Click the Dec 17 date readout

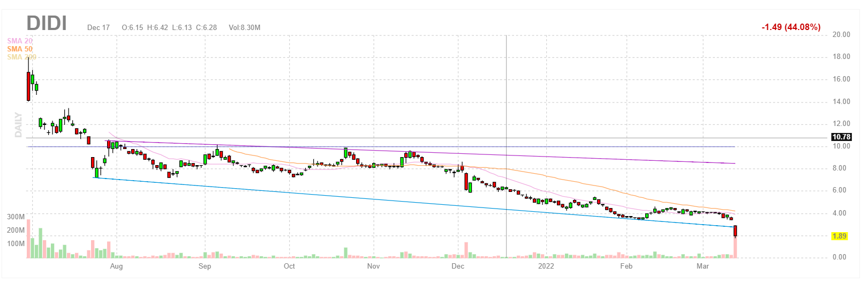coord(99,27)
